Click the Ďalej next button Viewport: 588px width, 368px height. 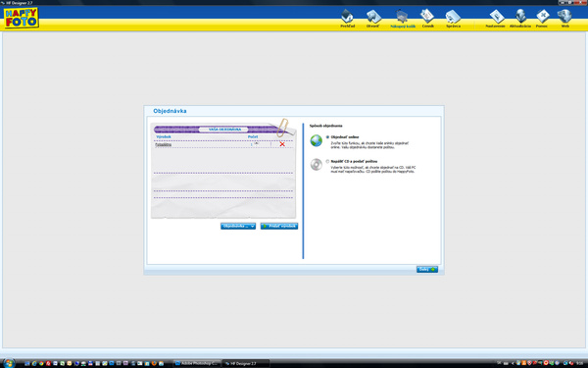[x=427, y=269]
